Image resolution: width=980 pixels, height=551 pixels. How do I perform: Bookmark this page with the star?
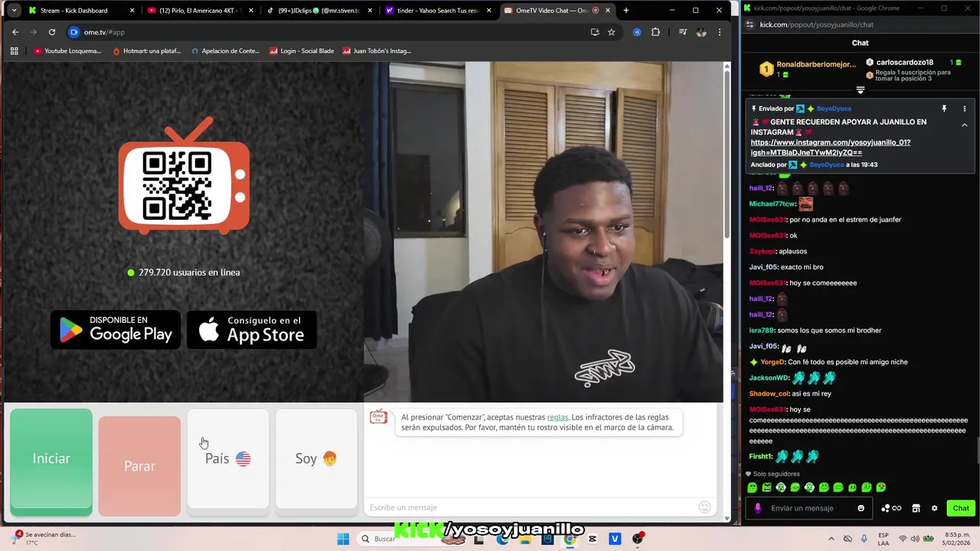pyautogui.click(x=611, y=32)
